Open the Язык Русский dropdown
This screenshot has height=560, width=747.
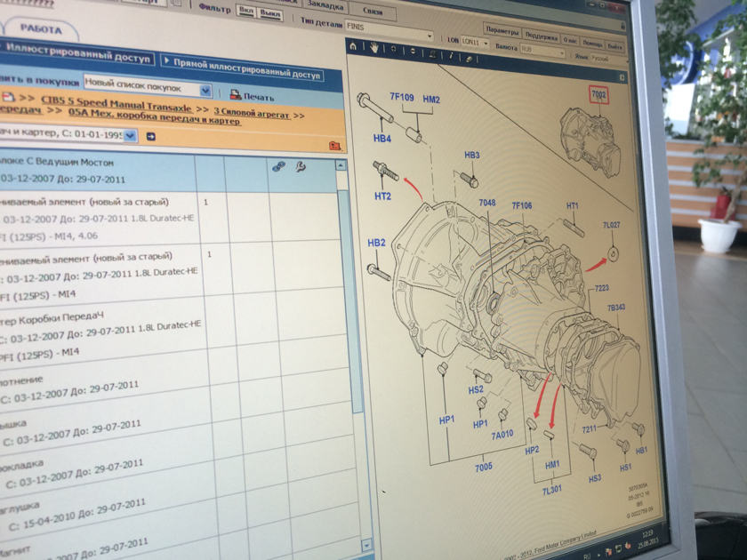pos(609,59)
